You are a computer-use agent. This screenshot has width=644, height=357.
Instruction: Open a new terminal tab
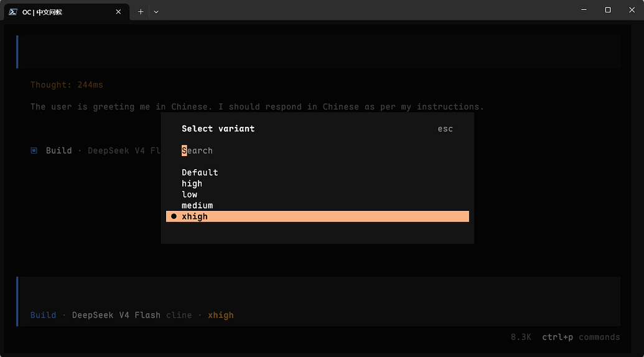click(141, 12)
